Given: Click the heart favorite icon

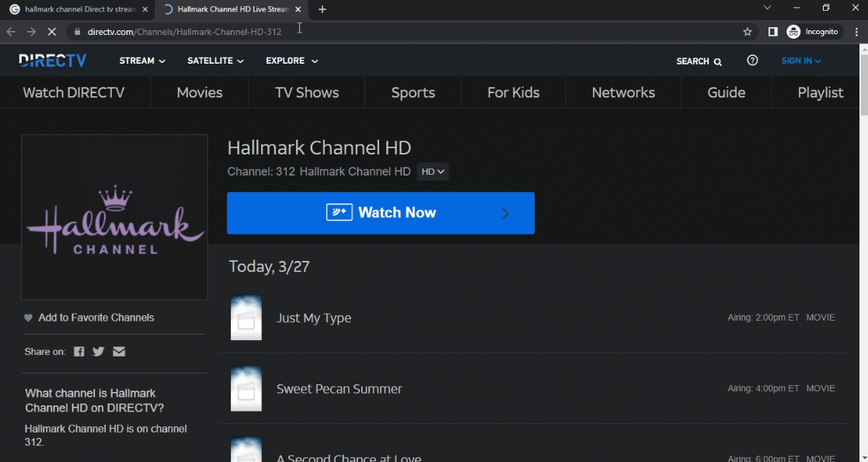Looking at the screenshot, I should click(x=28, y=318).
